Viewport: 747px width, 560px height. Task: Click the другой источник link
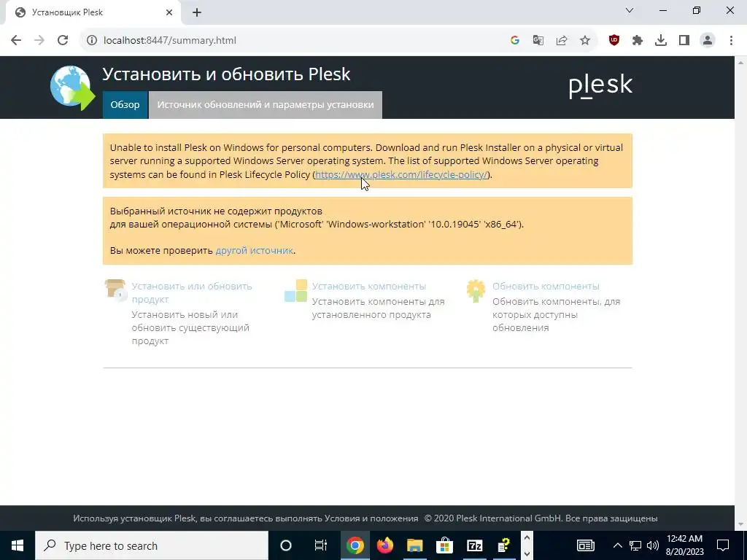(x=255, y=251)
